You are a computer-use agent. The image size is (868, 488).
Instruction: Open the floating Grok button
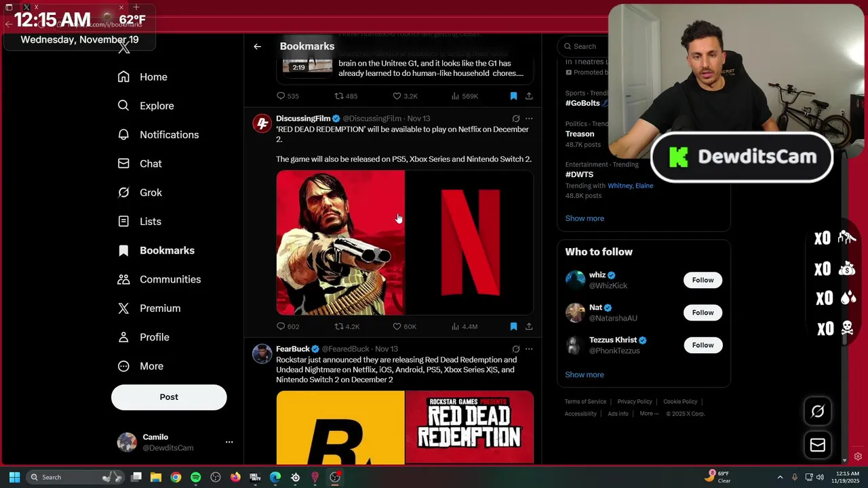[x=817, y=411]
